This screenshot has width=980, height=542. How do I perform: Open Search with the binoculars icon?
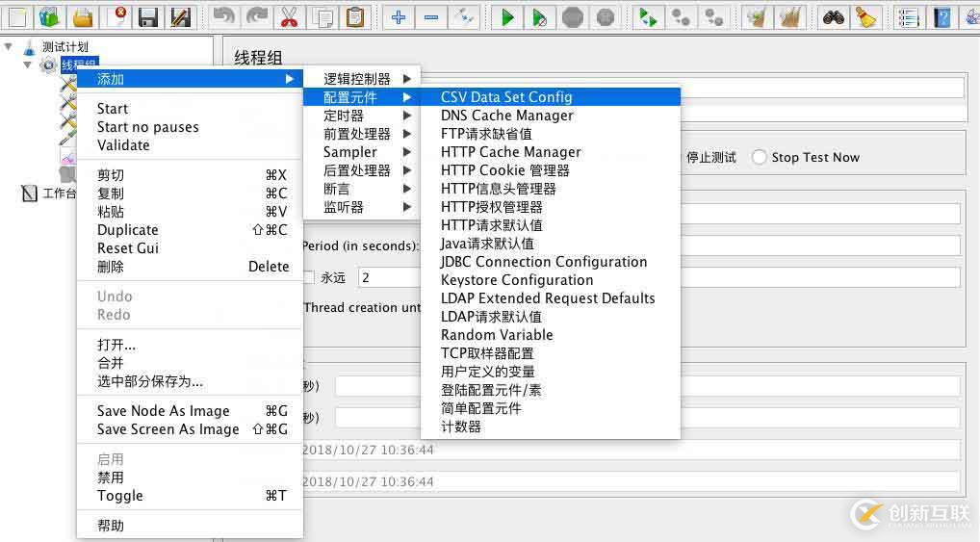833,17
